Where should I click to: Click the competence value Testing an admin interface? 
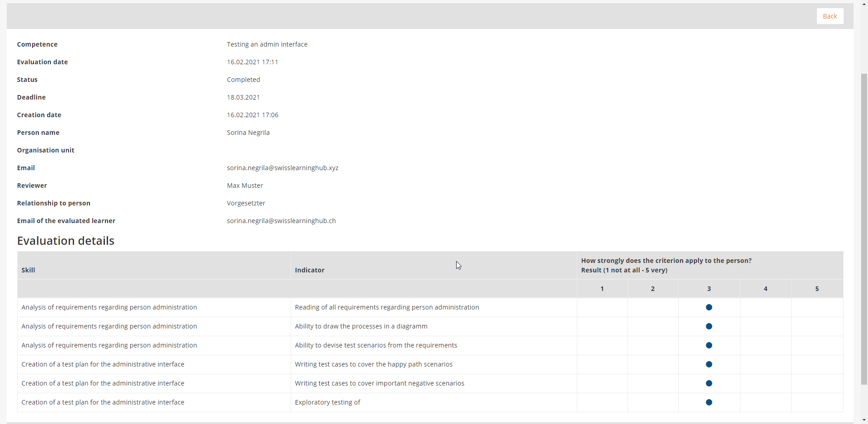tap(267, 44)
